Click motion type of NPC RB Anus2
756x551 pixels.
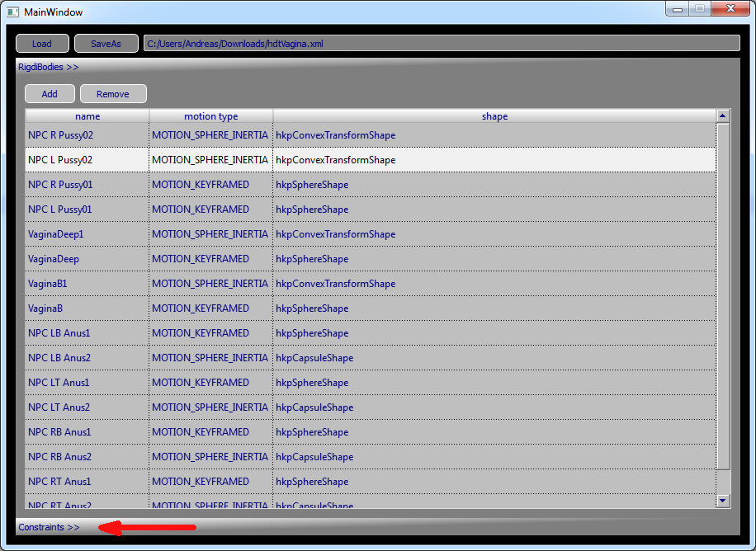210,457
